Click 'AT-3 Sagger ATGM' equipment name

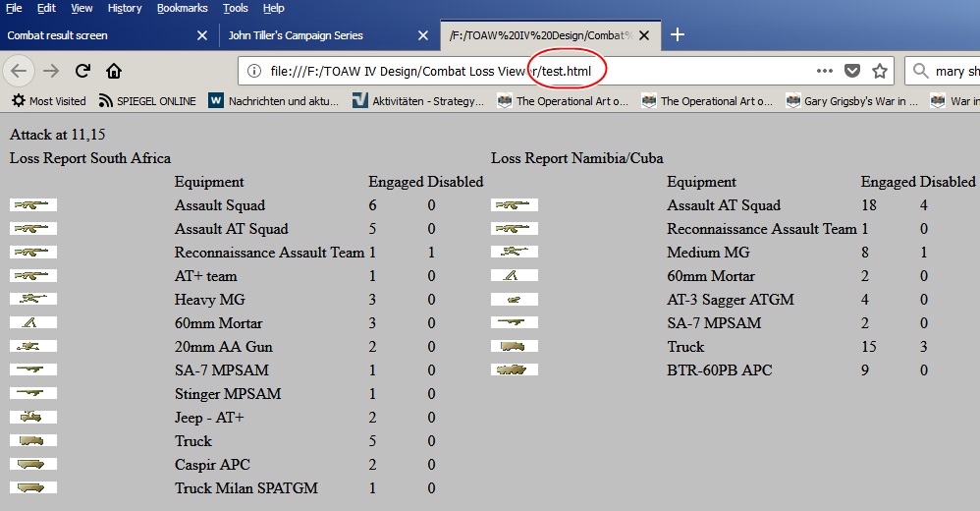point(731,300)
